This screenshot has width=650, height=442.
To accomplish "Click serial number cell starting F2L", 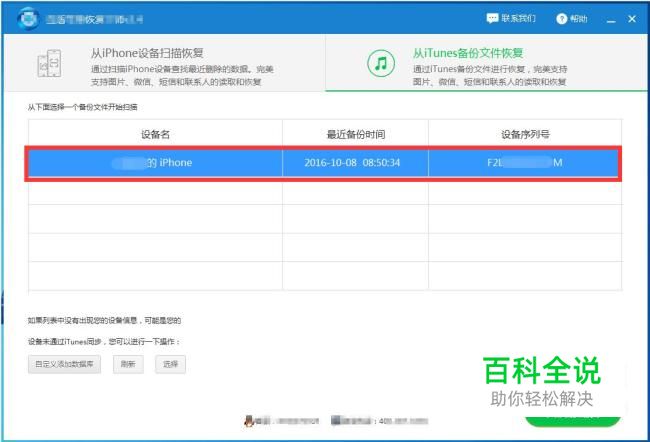I will [524, 163].
